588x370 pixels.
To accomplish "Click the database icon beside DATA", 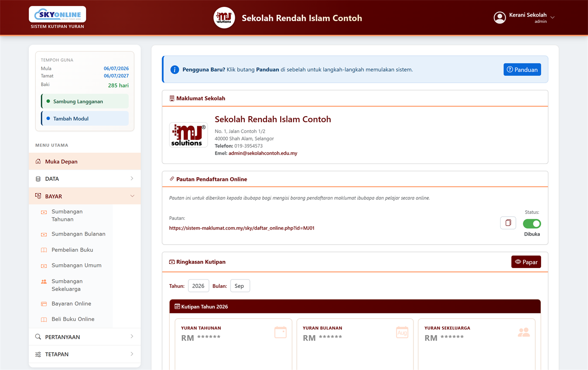I will click(x=38, y=179).
